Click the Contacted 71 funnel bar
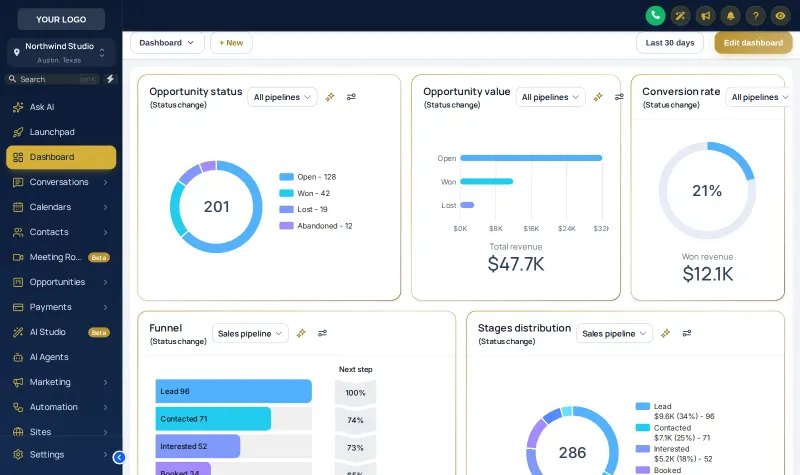The height and width of the screenshot is (475, 800). 213,419
